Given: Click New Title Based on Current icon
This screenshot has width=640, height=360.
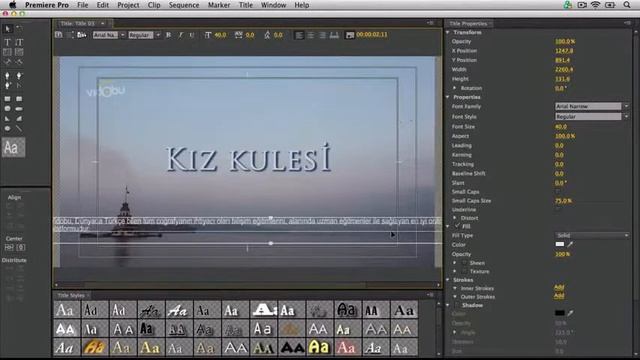Looking at the screenshot, I should pos(59,35).
